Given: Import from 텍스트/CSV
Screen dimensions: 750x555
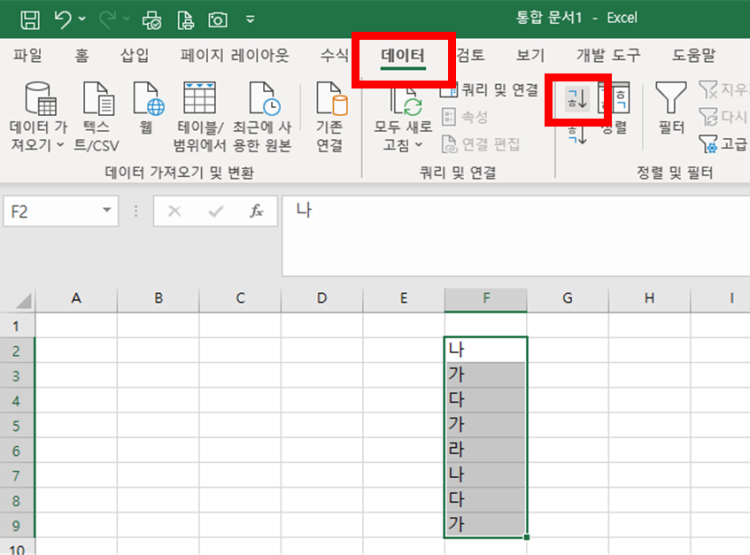Looking at the screenshot, I should click(x=97, y=117).
